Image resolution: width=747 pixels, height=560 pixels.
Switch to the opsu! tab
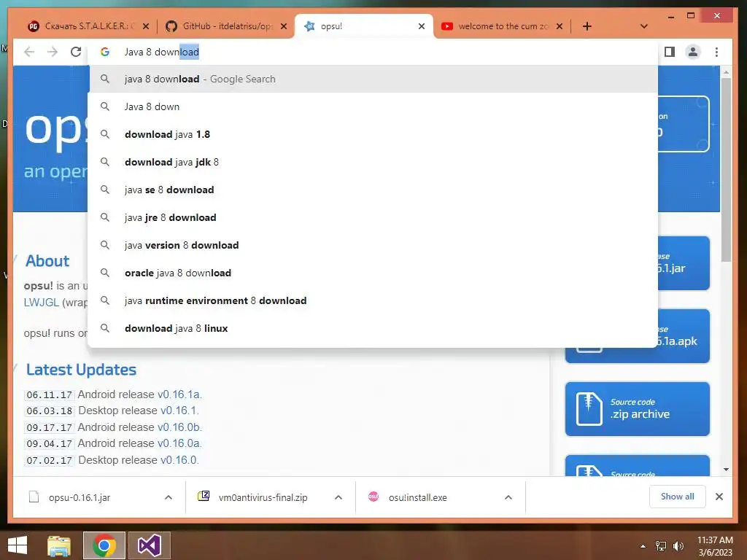click(365, 26)
